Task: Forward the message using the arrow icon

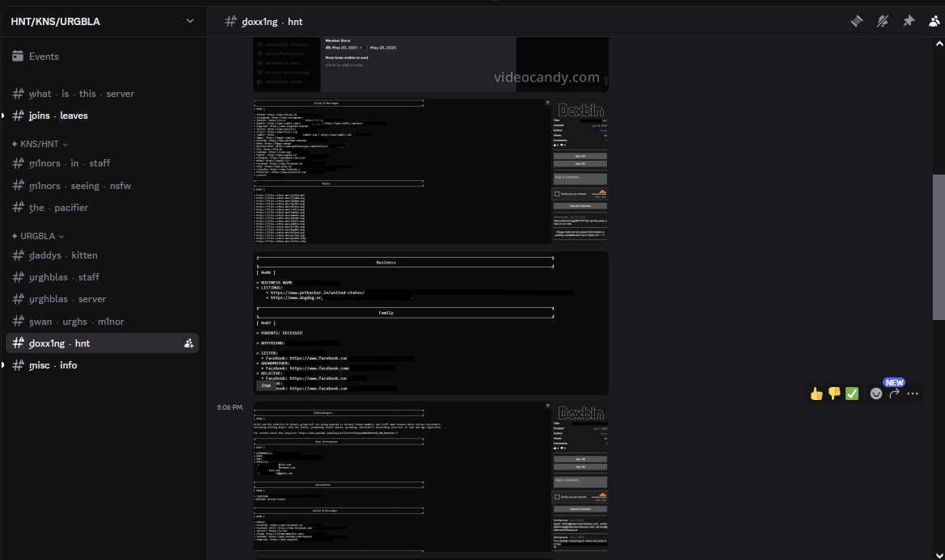Action: pos(894,394)
